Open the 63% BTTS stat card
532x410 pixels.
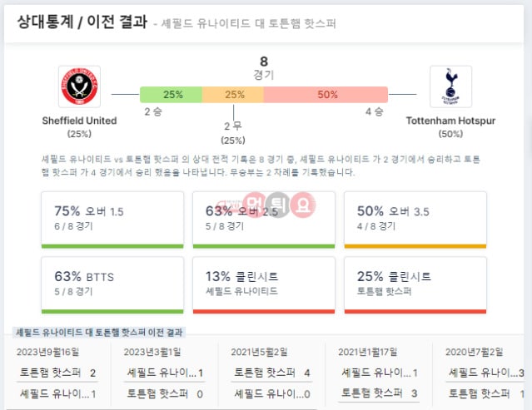[112, 285]
